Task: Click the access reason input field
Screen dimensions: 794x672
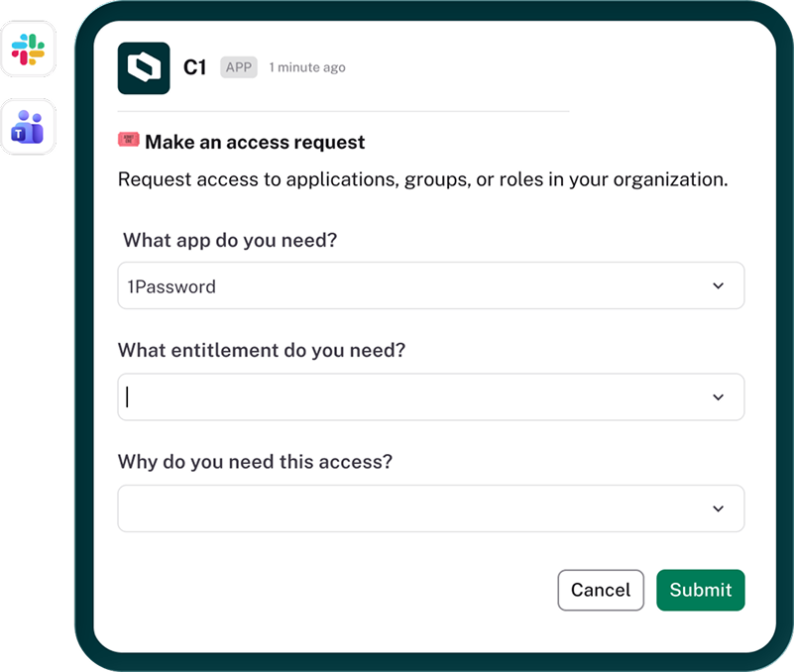Action: pos(431,508)
